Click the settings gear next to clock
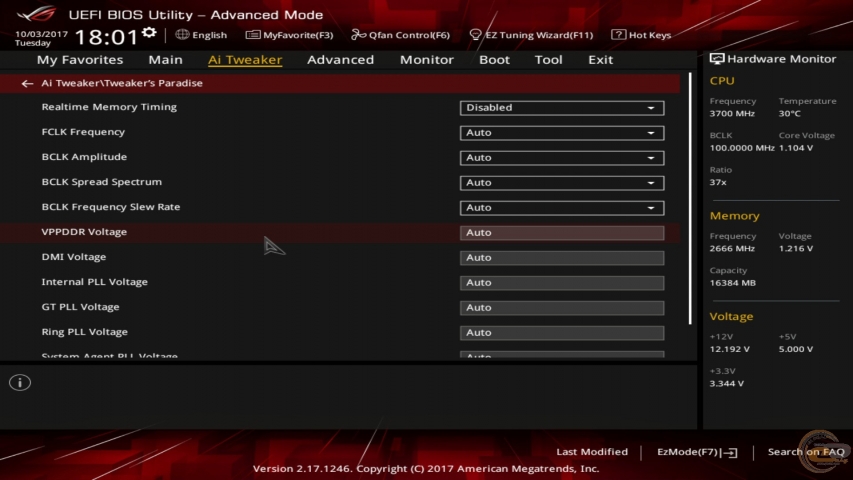Viewport: 853px width, 480px height. click(x=149, y=33)
